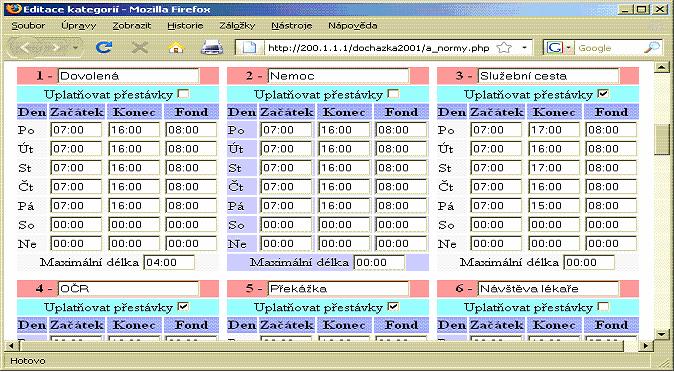Screen dimensions: 674x372
Task: Click the Google search box
Action: point(609,48)
